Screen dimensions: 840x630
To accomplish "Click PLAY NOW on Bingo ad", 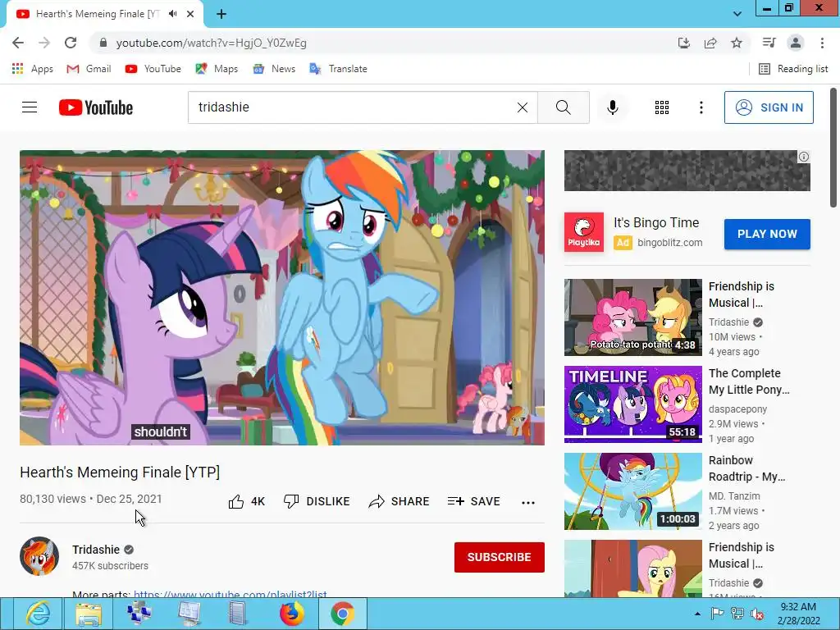I will (767, 234).
